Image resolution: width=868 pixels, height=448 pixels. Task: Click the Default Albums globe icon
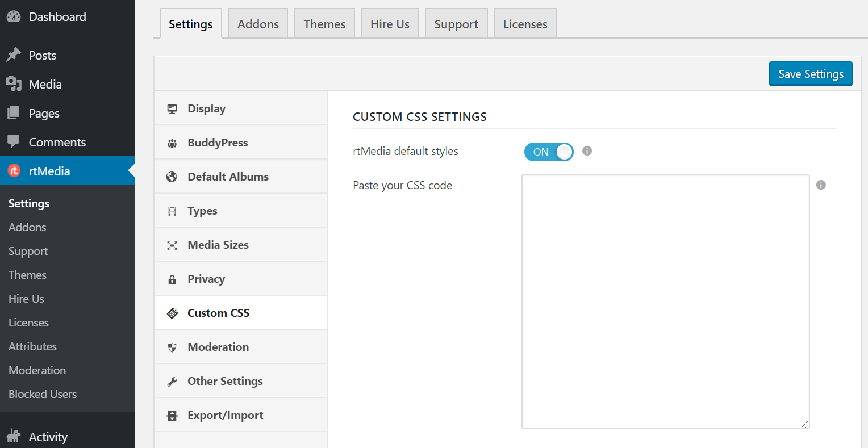click(172, 176)
